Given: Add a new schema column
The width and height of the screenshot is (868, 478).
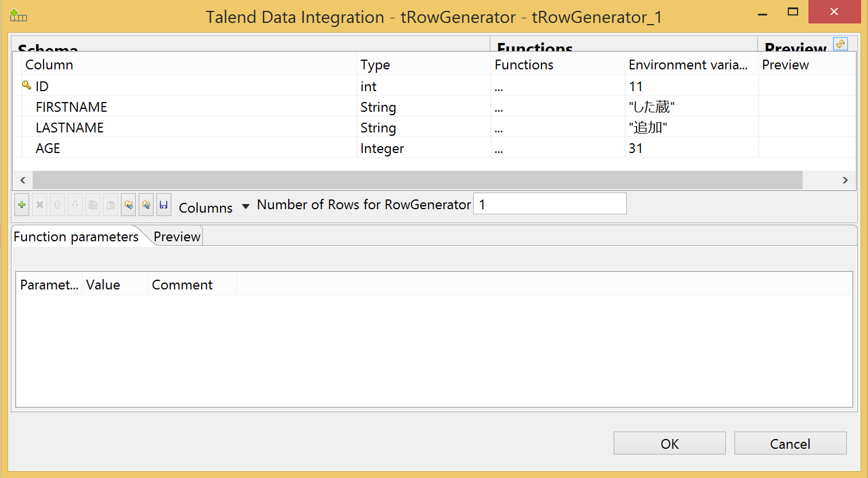Looking at the screenshot, I should point(22,205).
